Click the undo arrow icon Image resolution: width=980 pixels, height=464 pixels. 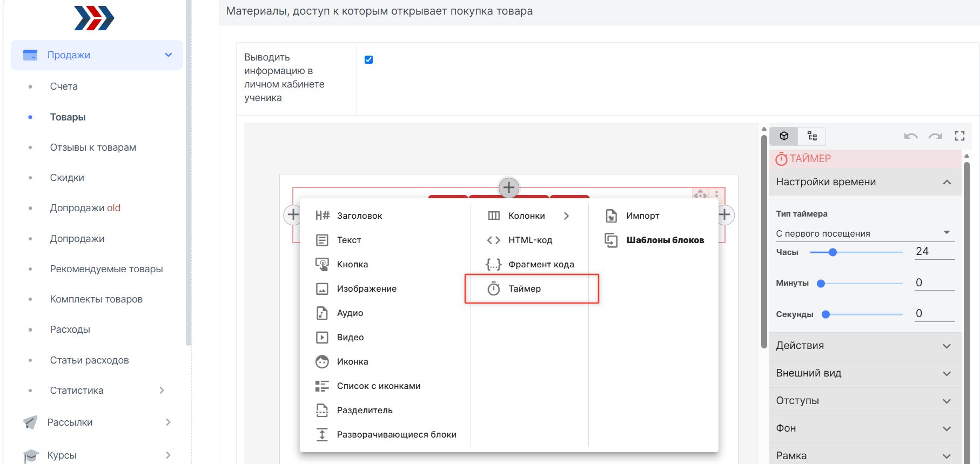point(911,136)
